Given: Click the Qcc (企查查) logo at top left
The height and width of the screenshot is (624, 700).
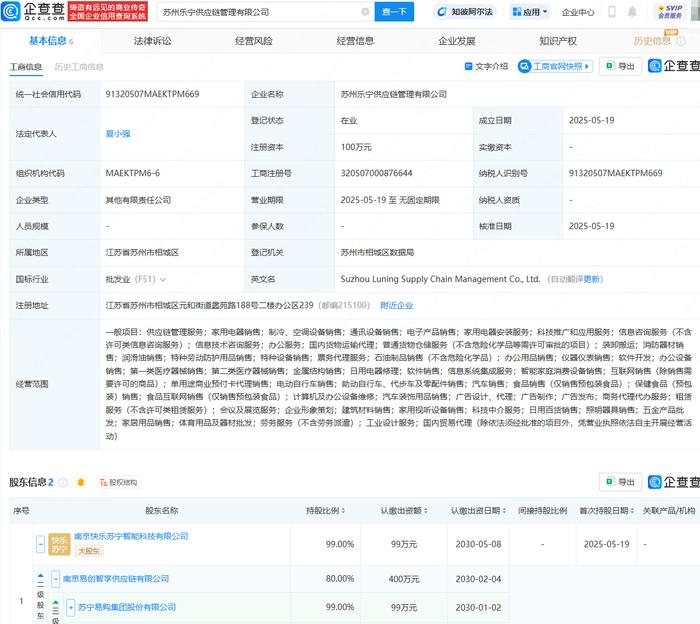Looking at the screenshot, I should tap(33, 11).
